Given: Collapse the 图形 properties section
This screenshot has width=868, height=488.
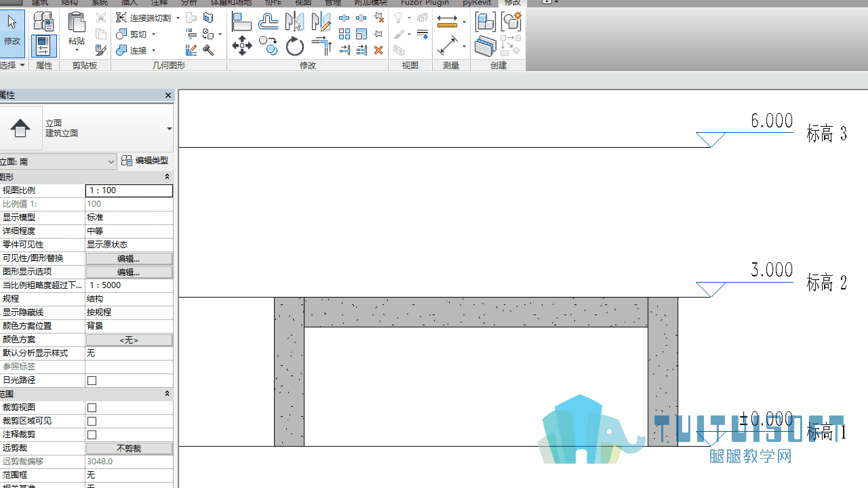Looking at the screenshot, I should (x=167, y=177).
